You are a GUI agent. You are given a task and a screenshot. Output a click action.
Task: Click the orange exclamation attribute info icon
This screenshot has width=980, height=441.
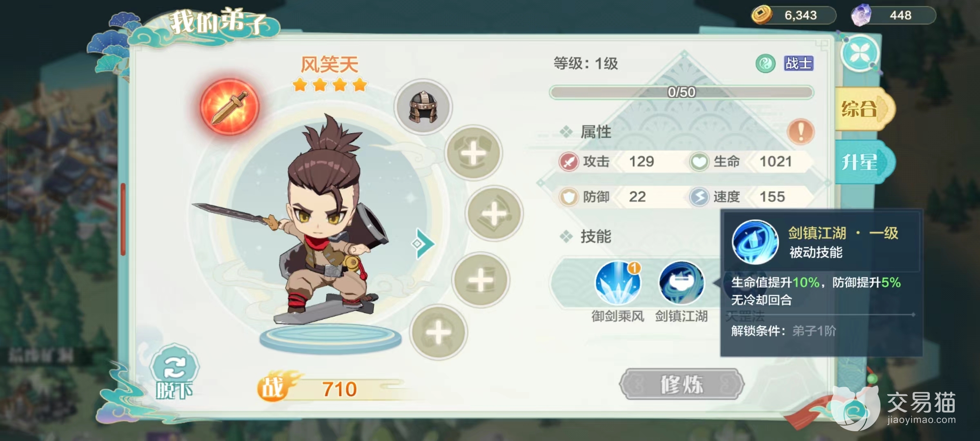coord(800,131)
